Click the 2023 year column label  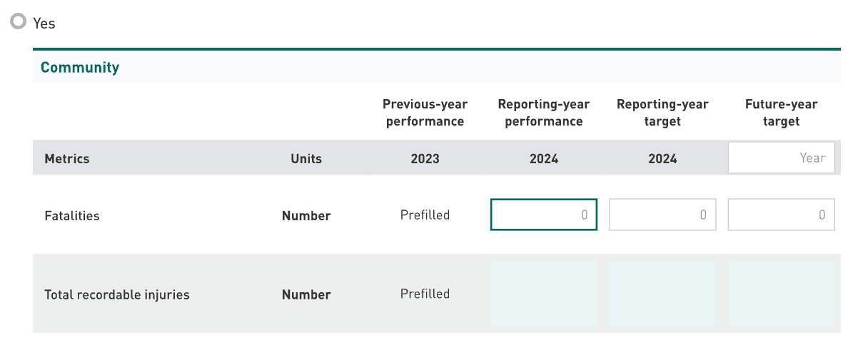coord(425,158)
